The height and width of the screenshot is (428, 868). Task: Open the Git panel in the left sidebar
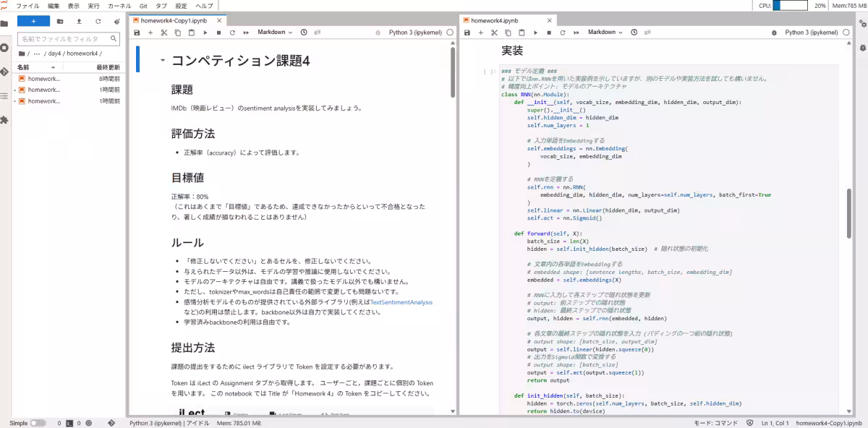[5, 72]
